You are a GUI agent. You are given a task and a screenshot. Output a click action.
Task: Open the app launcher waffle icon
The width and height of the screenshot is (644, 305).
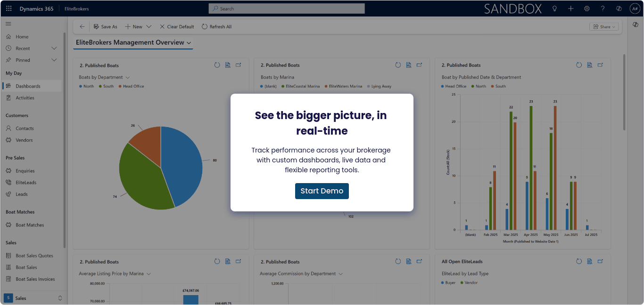point(9,8)
